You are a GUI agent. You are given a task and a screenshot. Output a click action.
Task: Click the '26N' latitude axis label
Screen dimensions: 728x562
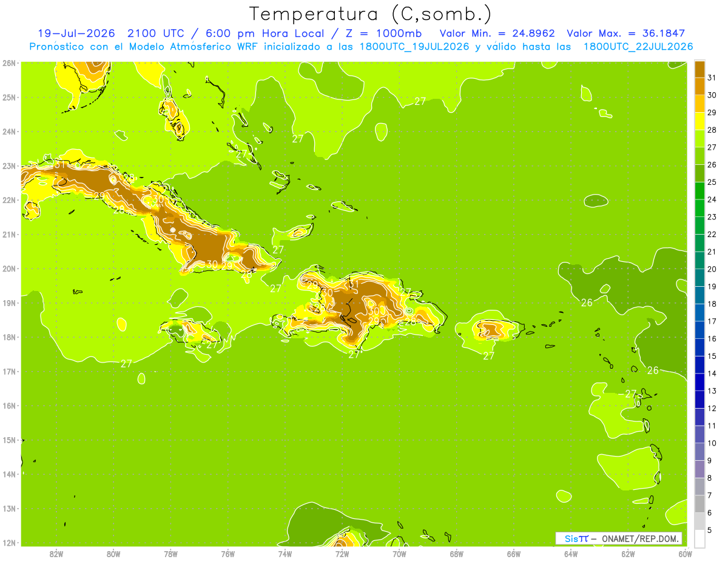(8, 63)
